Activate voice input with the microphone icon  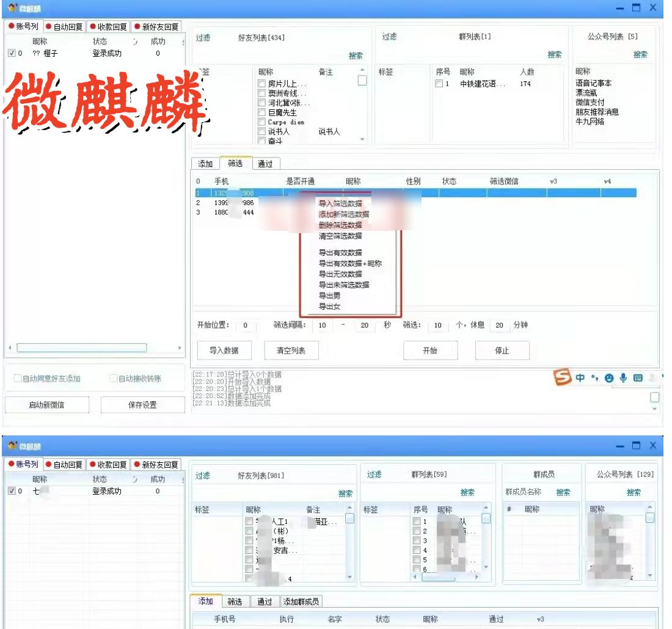tap(624, 379)
